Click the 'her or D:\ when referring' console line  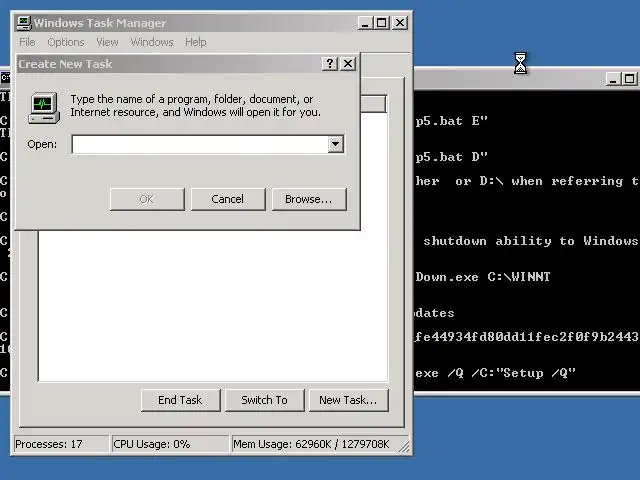tap(519, 181)
